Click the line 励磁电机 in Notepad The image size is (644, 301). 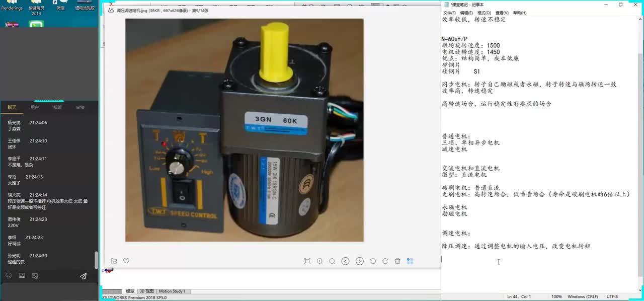[x=454, y=214]
